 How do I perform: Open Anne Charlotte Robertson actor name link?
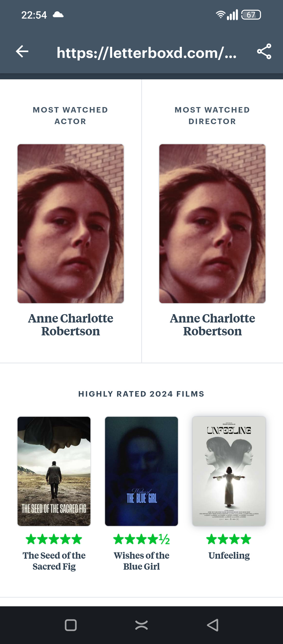pos(70,325)
